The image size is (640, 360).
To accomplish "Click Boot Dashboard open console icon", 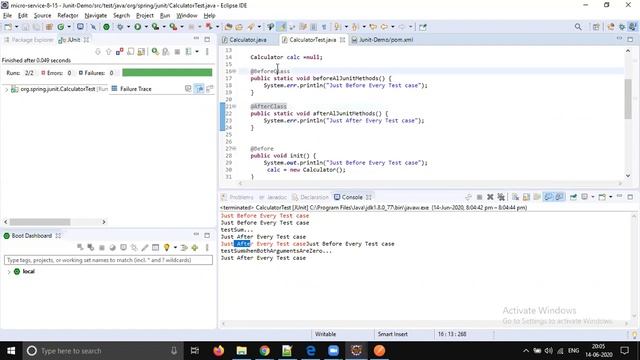I will [x=123, y=247].
